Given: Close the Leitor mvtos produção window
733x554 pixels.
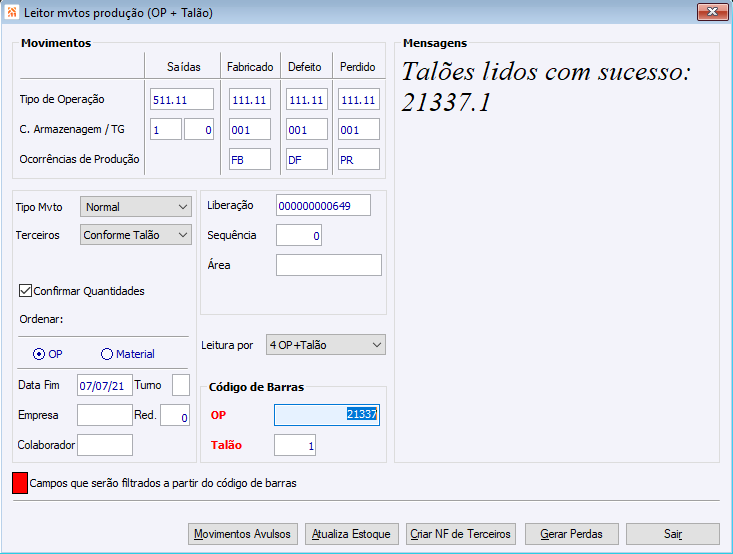Looking at the screenshot, I should click(x=712, y=12).
